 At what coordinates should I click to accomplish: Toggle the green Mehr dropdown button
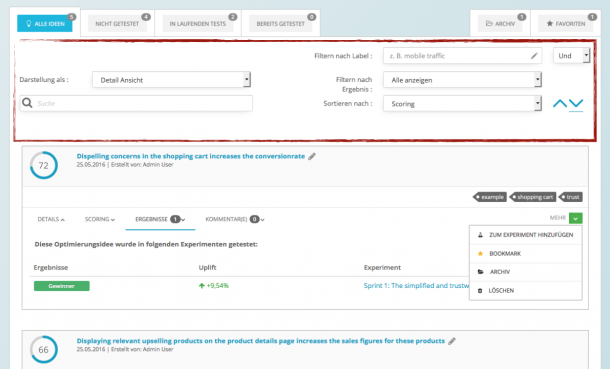point(576,218)
